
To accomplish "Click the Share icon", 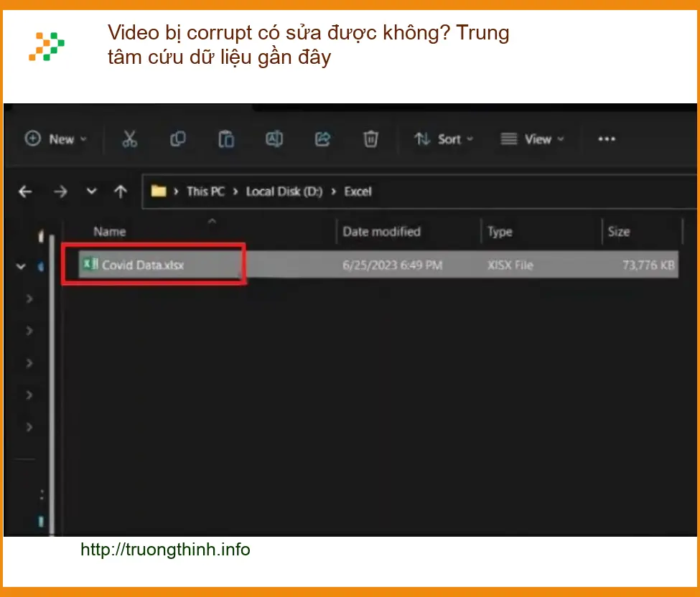I will pos(322,139).
